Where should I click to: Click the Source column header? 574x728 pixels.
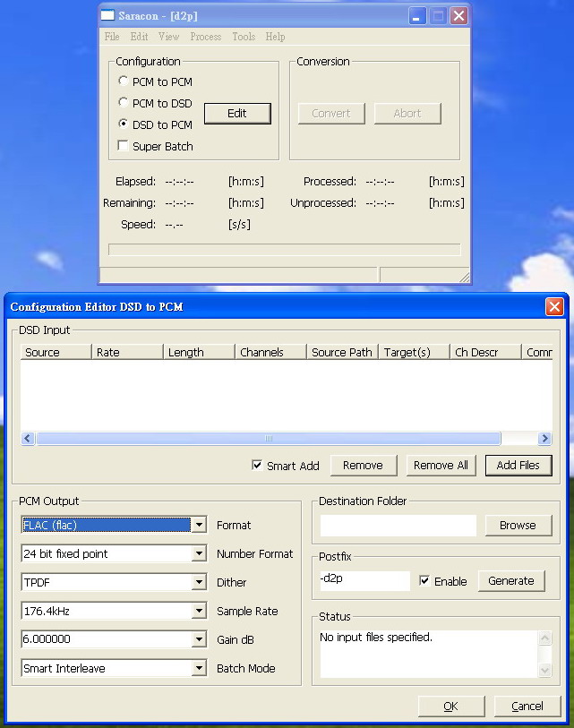click(56, 353)
